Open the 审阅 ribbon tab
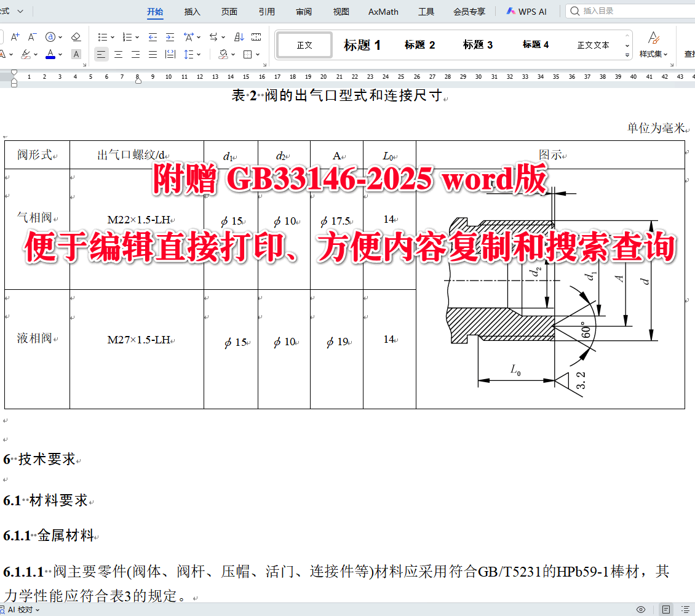The height and width of the screenshot is (616, 695). tap(303, 11)
